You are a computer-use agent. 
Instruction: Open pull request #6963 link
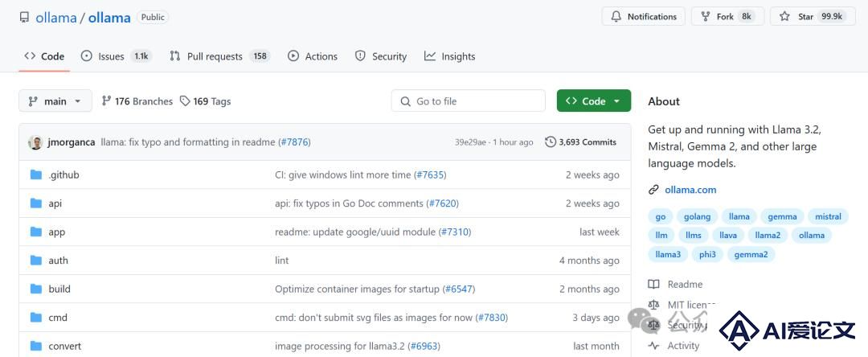[424, 347]
